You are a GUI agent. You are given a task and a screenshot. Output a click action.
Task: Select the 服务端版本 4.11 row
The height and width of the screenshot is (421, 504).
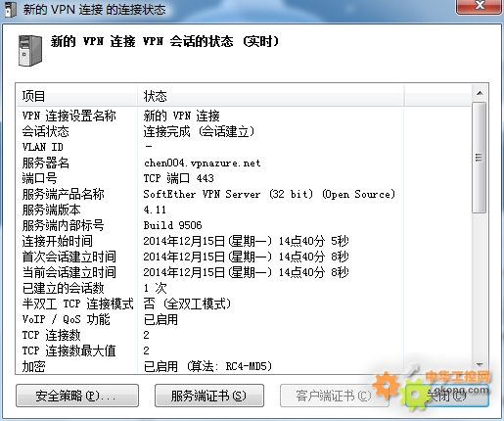244,210
